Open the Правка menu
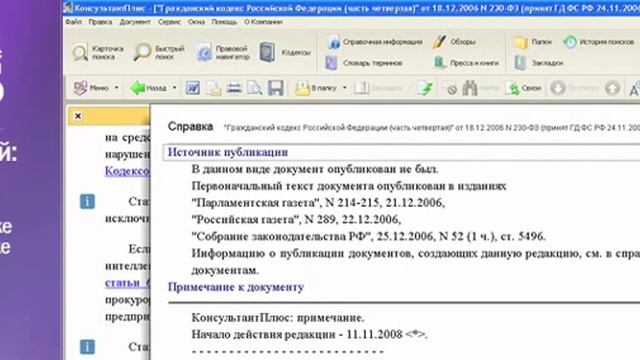This screenshot has height=360, width=640. (100, 22)
